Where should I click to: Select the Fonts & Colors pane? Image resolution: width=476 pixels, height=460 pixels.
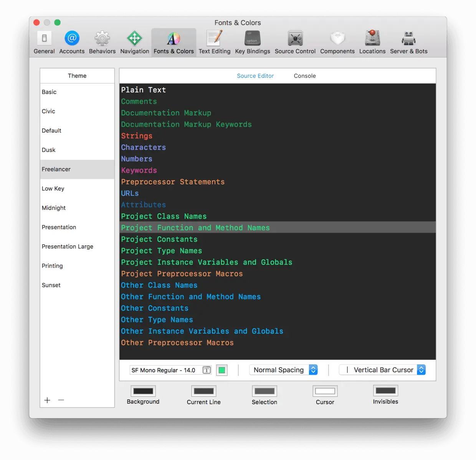174,41
